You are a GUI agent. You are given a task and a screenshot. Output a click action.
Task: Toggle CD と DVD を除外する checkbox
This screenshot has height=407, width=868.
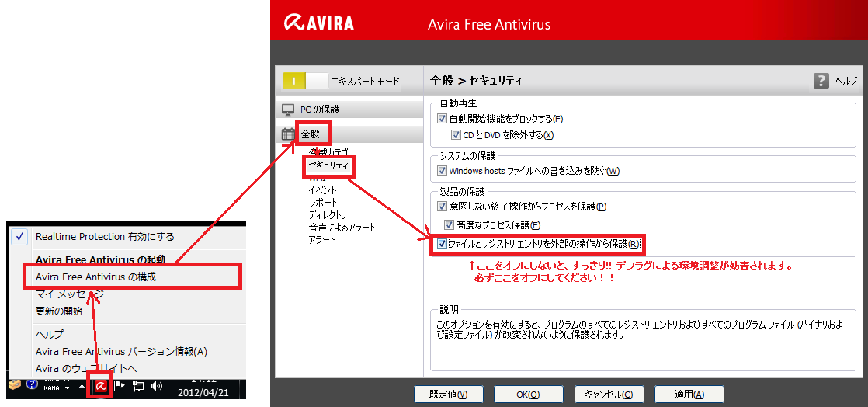(457, 134)
